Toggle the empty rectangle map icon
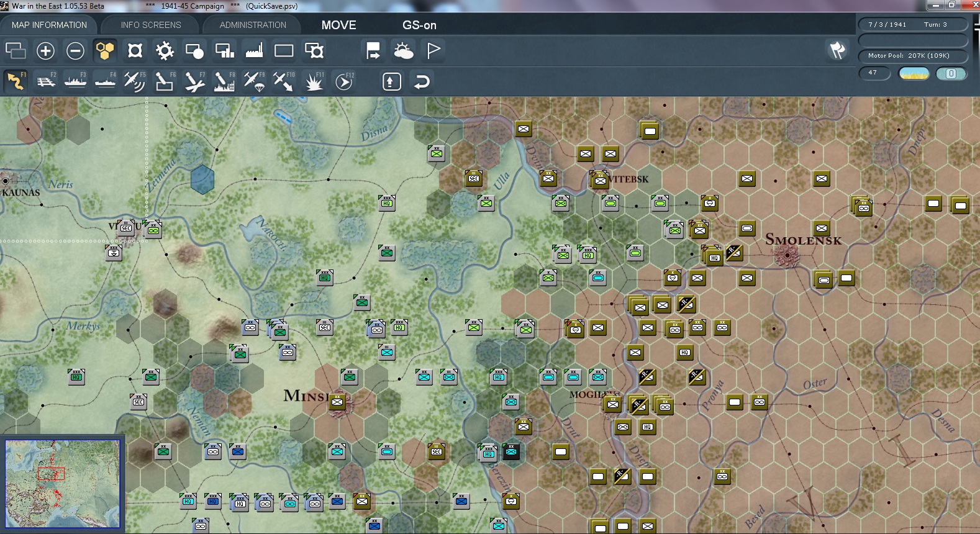 (x=284, y=51)
